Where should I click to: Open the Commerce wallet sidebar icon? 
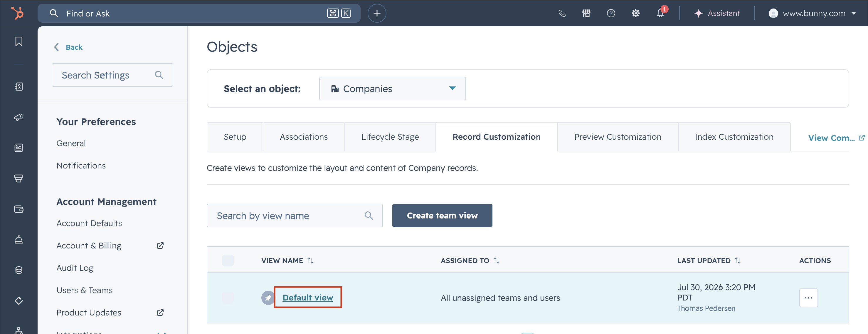coord(19,209)
